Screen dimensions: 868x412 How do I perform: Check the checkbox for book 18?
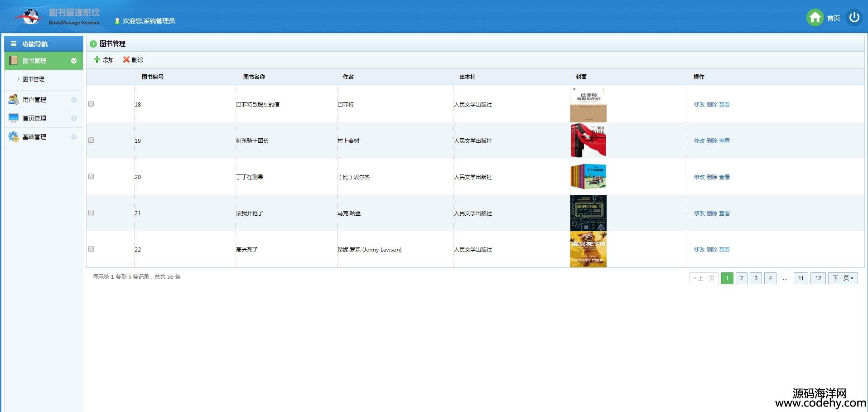(x=91, y=104)
